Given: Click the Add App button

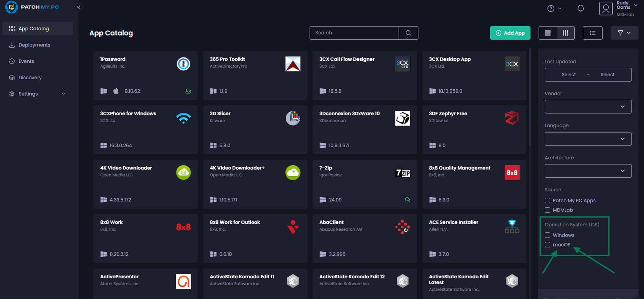Looking at the screenshot, I should [510, 33].
